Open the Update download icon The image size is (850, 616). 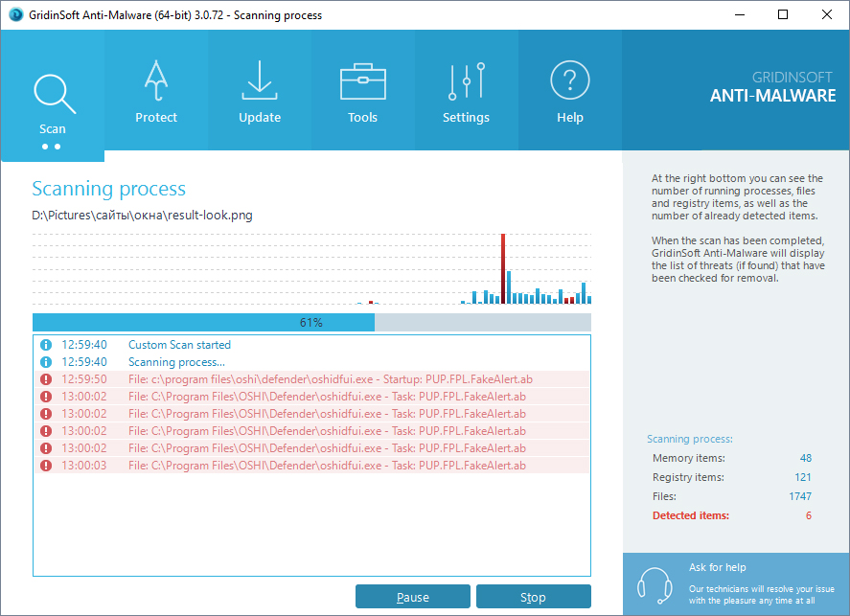(260, 82)
